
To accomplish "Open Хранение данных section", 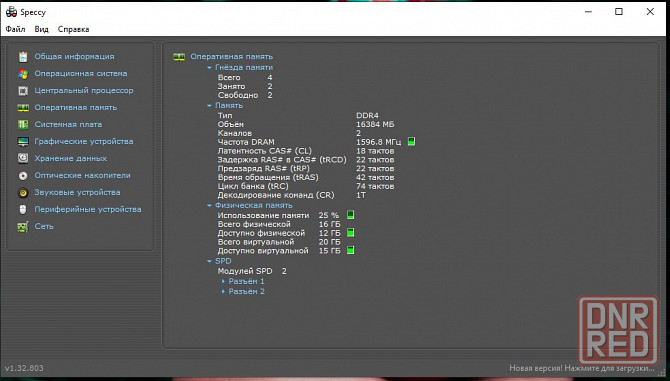I will 71,158.
